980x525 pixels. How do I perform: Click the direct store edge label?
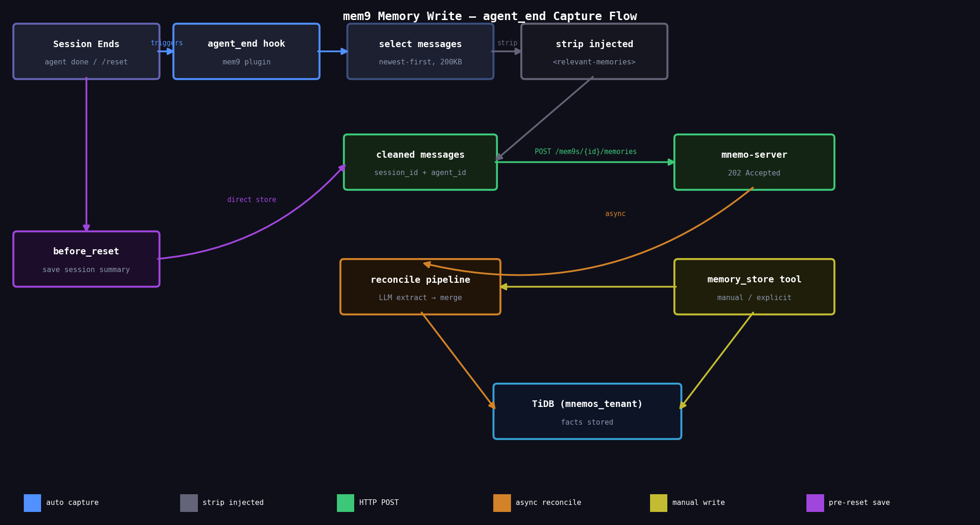pyautogui.click(x=252, y=200)
